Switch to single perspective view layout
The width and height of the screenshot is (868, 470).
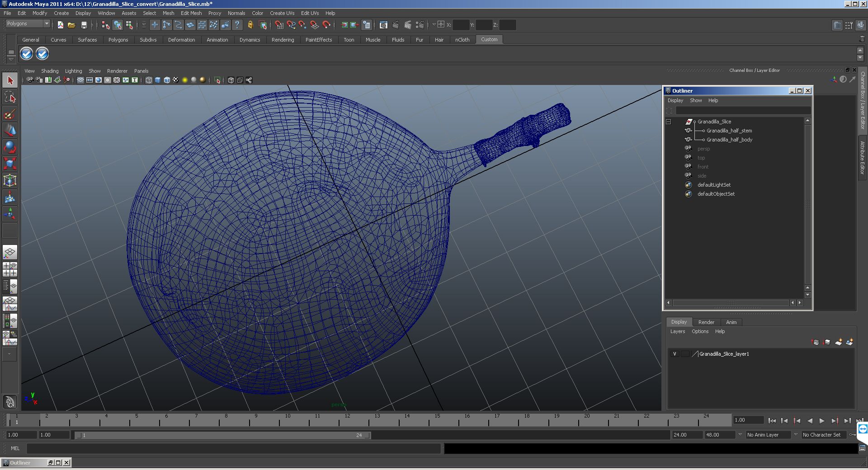click(10, 252)
